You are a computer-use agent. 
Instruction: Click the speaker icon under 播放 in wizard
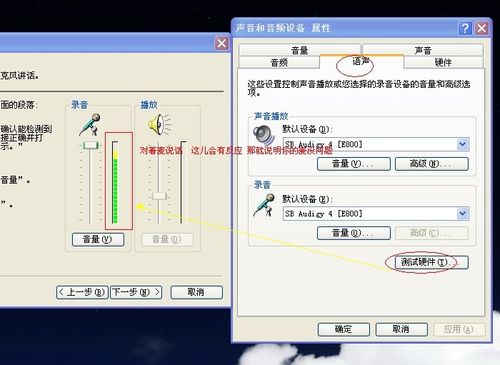tap(159, 124)
